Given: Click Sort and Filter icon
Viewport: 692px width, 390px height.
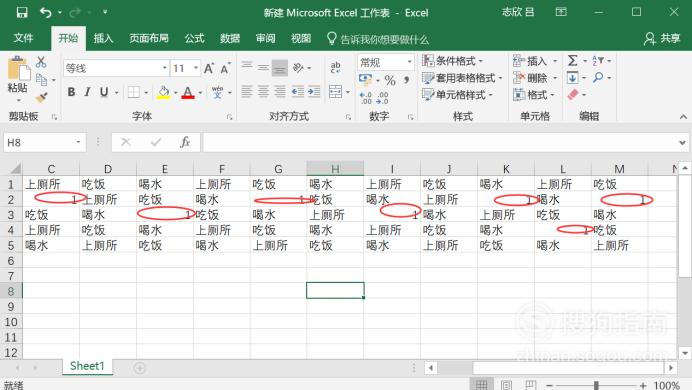Looking at the screenshot, I should tap(598, 60).
